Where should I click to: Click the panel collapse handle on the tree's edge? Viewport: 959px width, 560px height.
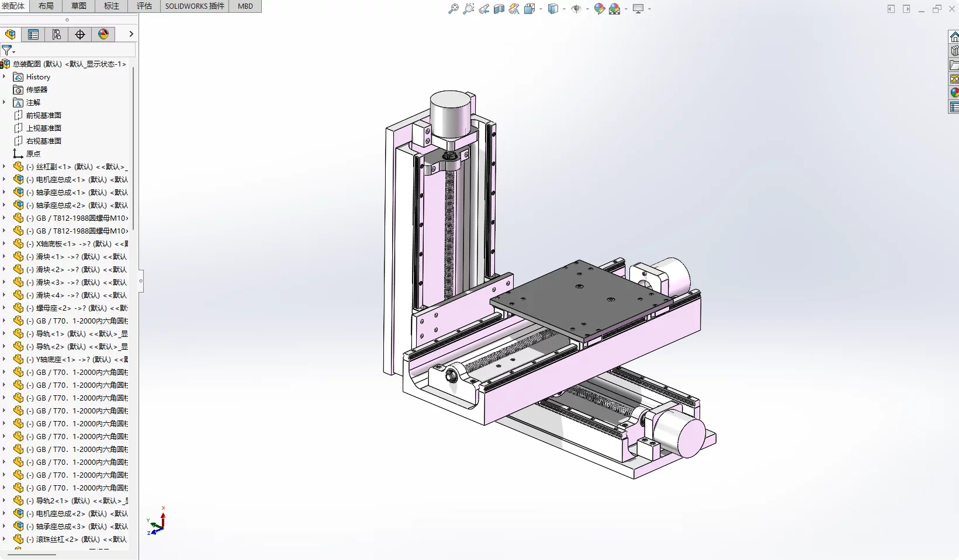click(140, 281)
